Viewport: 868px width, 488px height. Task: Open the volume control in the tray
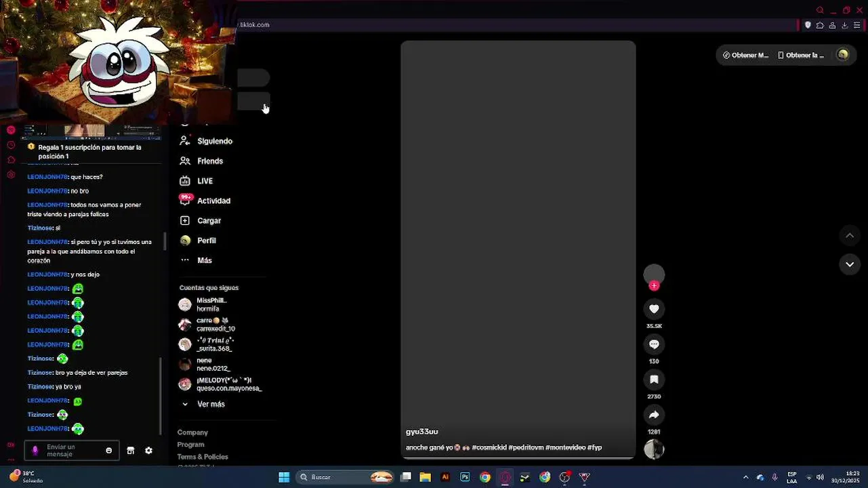820,477
